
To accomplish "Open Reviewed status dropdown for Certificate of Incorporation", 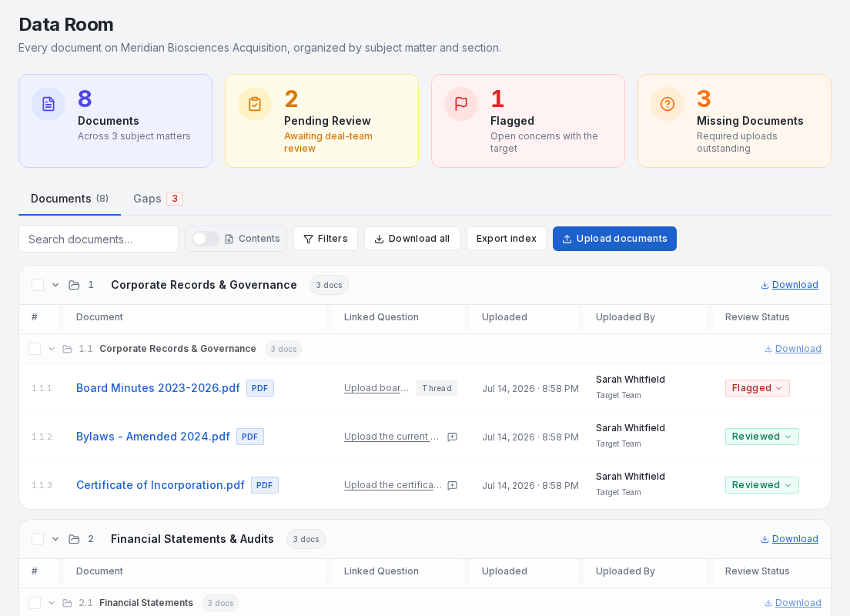I will pos(761,485).
